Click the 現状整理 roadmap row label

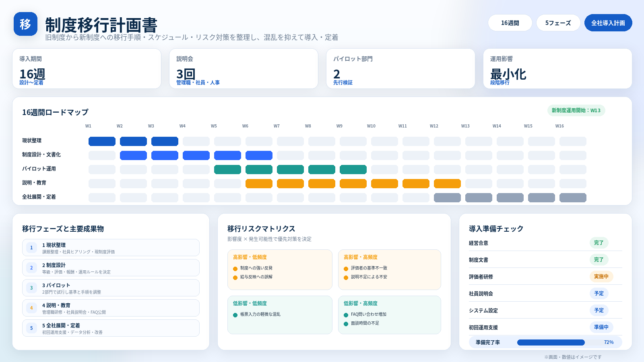click(32, 140)
